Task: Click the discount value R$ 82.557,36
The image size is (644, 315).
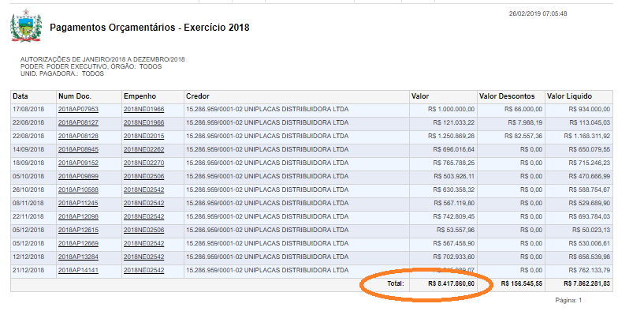Action: (523, 136)
